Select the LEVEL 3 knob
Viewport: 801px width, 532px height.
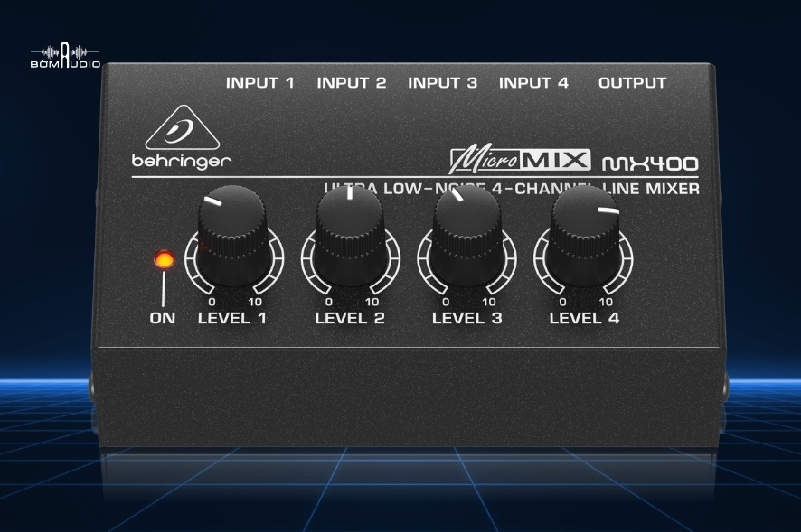point(466,236)
